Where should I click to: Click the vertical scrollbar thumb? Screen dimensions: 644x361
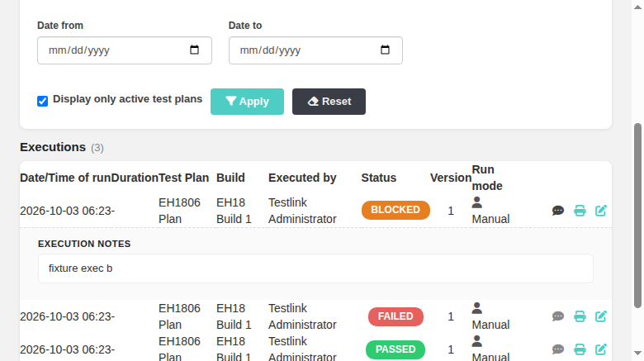(637, 215)
